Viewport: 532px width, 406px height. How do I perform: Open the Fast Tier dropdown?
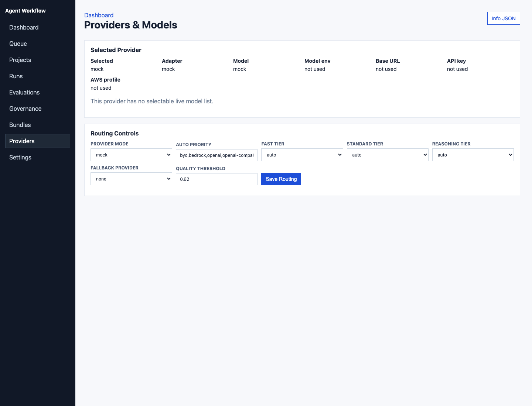tap(302, 155)
